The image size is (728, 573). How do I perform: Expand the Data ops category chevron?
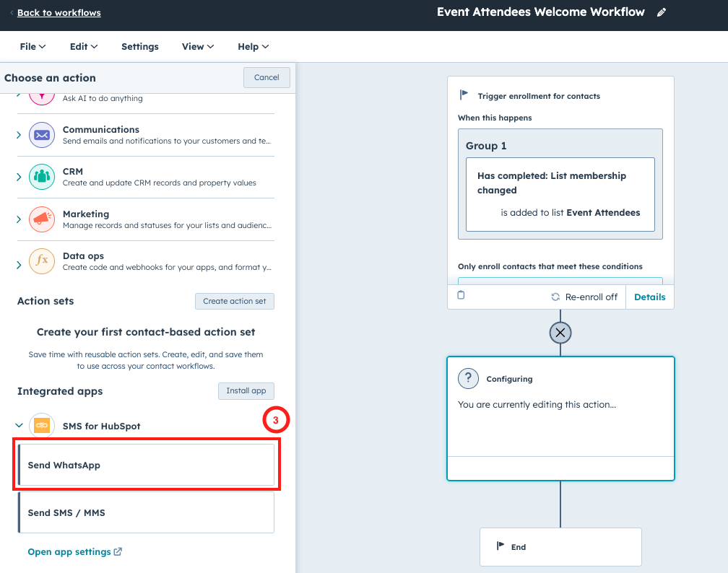tap(19, 265)
